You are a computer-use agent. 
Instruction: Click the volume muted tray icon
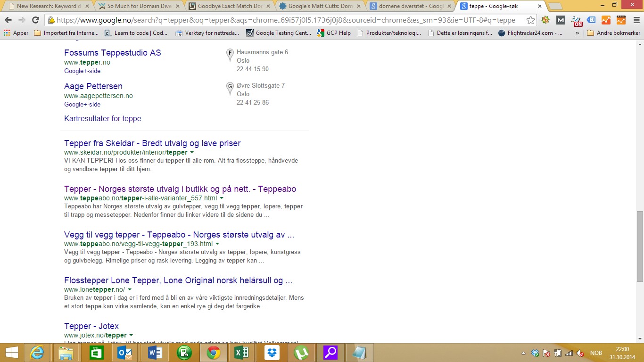coord(580,353)
